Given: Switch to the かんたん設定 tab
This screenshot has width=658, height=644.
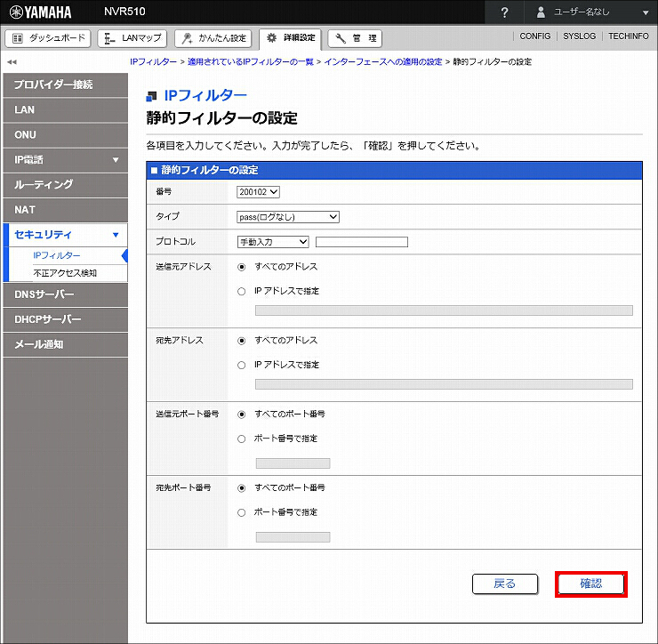Looking at the screenshot, I should pyautogui.click(x=213, y=38).
